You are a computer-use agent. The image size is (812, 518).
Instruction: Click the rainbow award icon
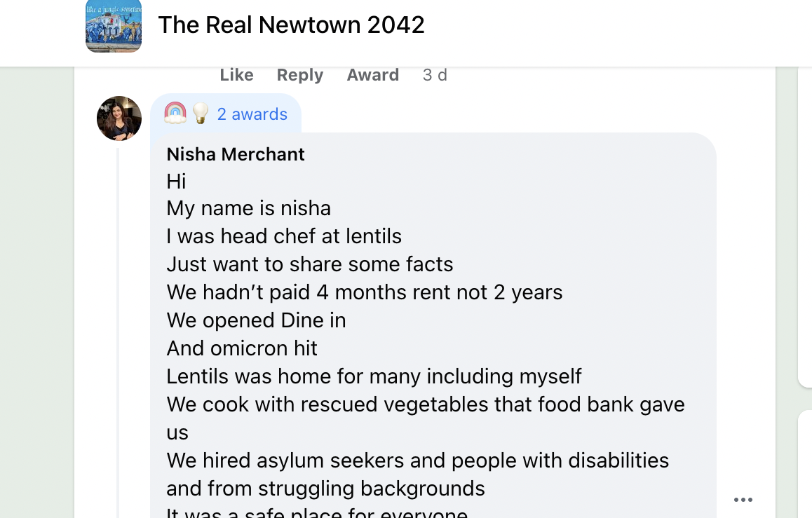(175, 113)
